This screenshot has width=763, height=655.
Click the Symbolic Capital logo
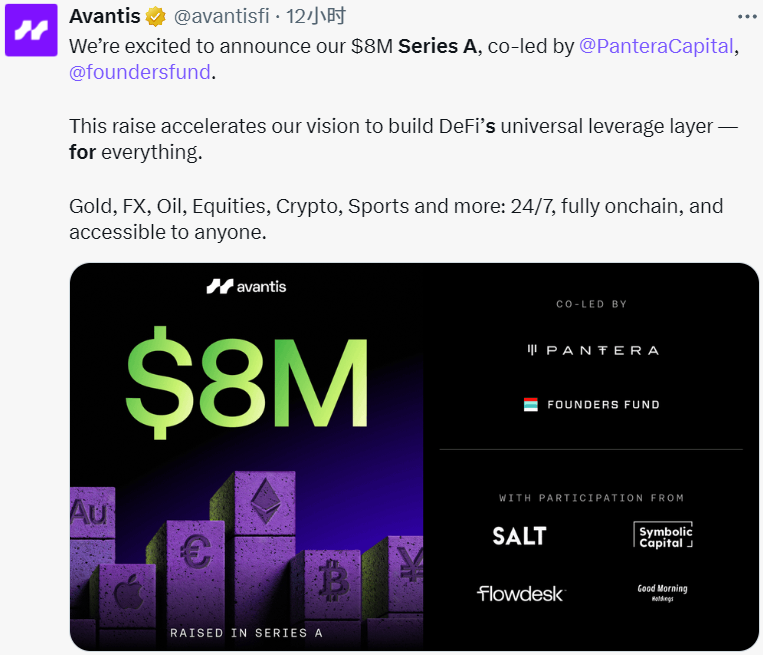664,536
